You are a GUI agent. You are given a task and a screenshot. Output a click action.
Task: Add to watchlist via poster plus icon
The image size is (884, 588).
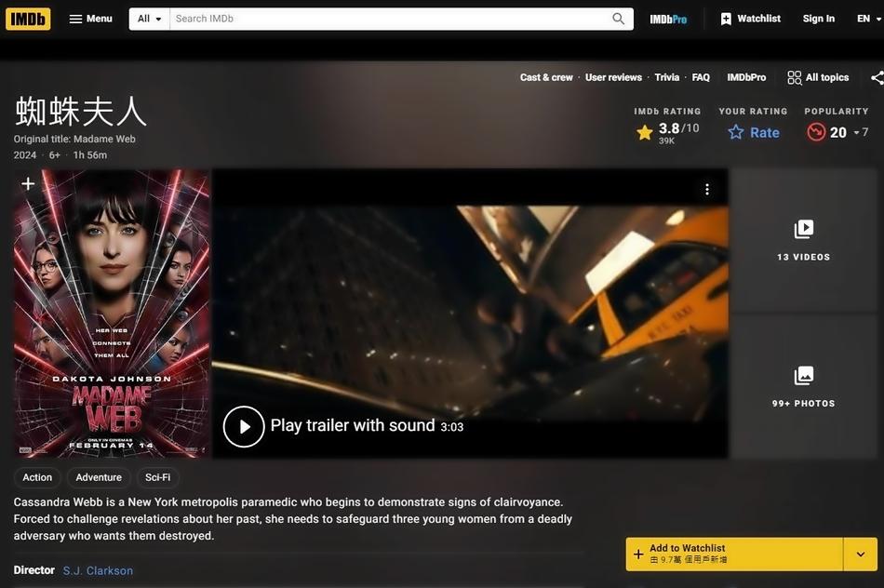tap(28, 184)
